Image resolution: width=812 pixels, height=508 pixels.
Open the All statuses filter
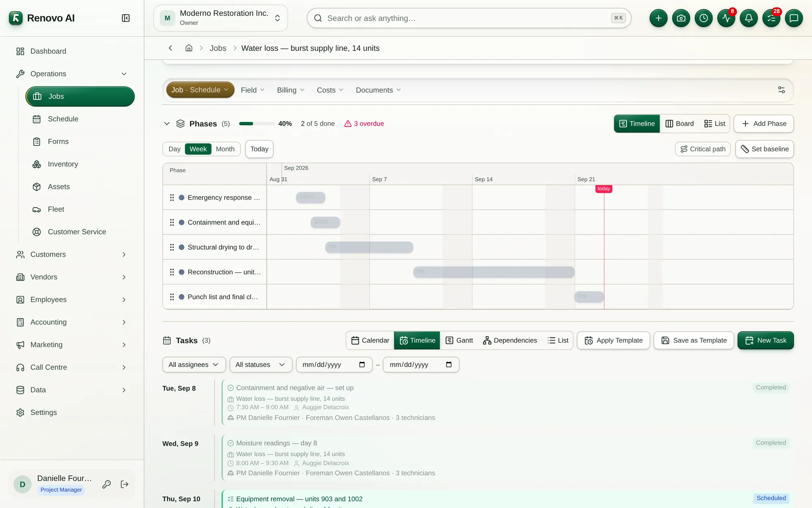(261, 365)
